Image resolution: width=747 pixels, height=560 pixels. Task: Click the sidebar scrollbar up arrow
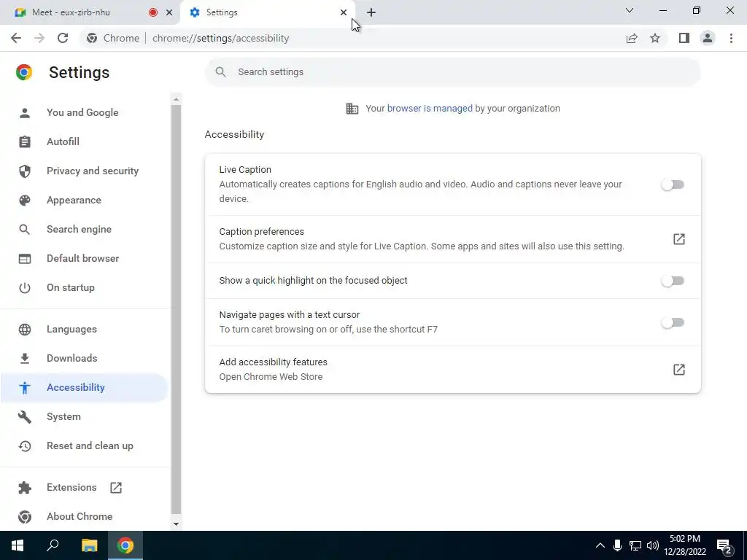coord(176,99)
